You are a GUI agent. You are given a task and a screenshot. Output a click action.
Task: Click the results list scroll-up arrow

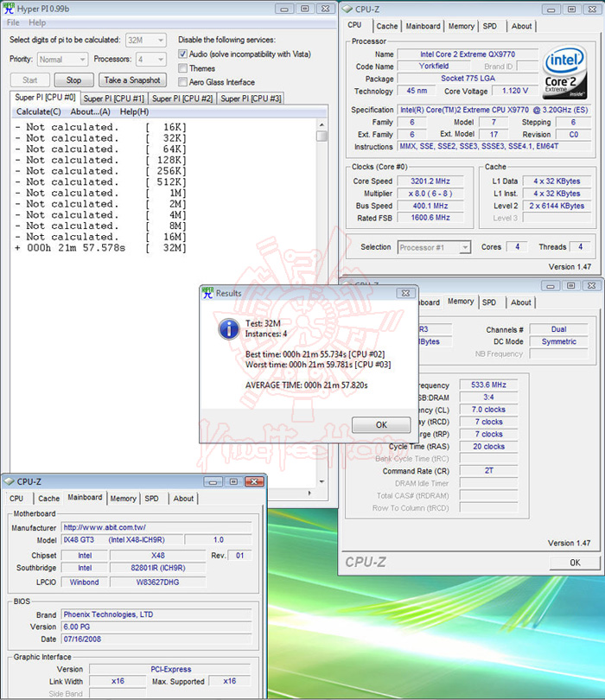[x=322, y=124]
